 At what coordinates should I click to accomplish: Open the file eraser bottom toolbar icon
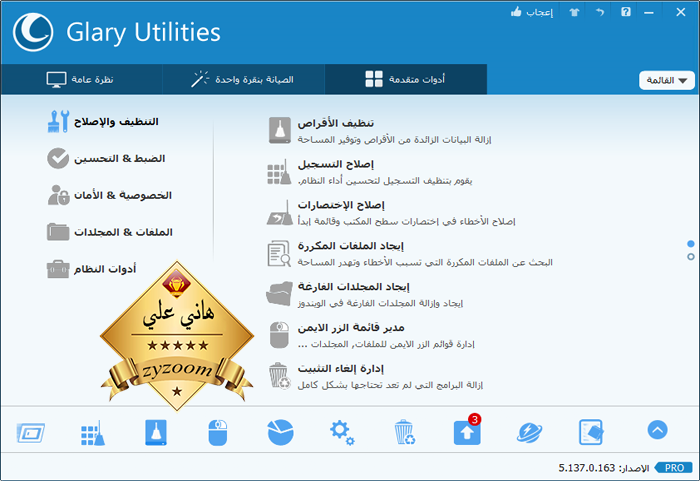pyautogui.click(x=592, y=432)
